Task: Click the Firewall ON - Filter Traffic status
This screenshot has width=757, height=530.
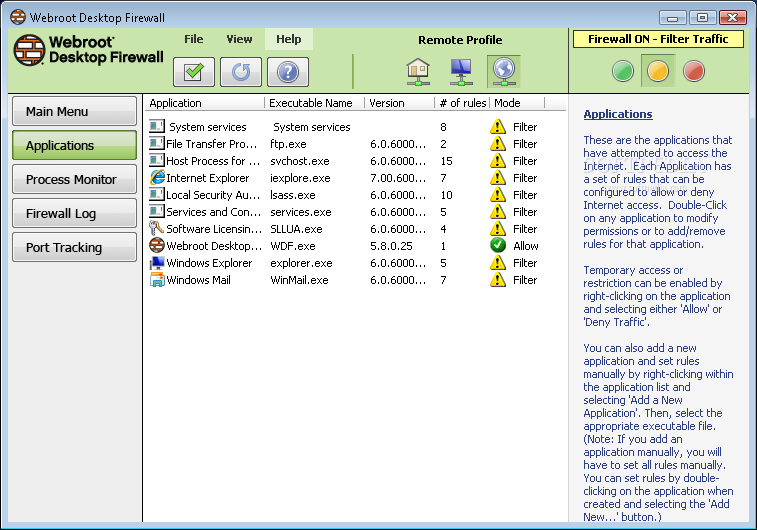Action: pos(658,39)
